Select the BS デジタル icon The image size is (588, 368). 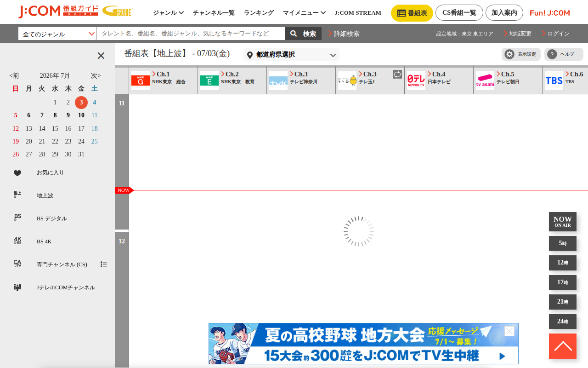(17, 217)
